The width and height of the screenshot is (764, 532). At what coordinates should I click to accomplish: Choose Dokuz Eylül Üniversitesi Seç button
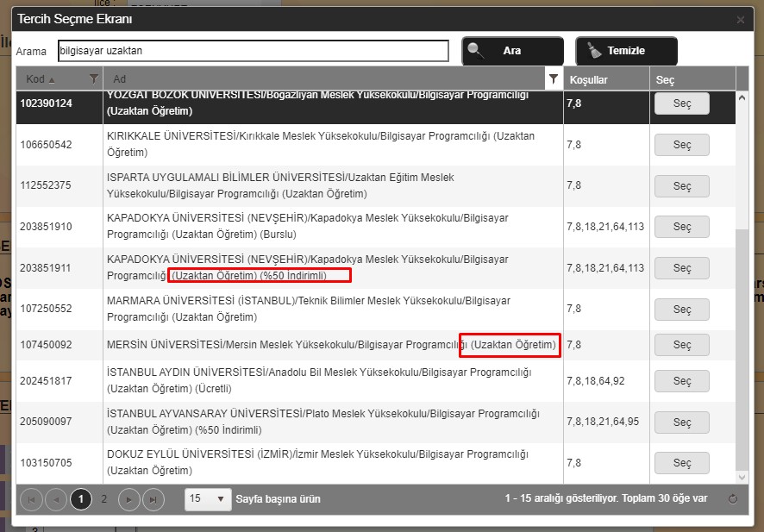[682, 463]
